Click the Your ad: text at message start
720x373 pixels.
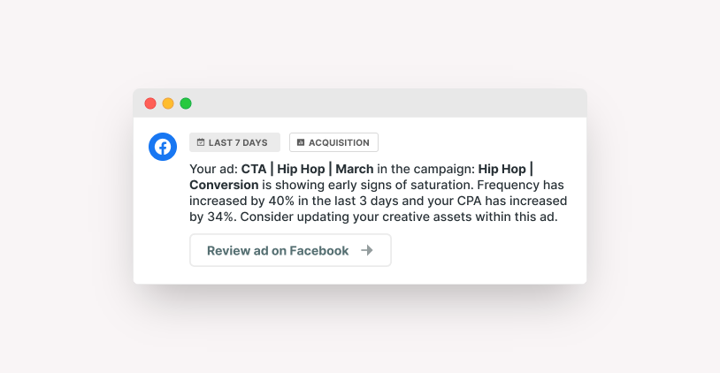[214, 169]
